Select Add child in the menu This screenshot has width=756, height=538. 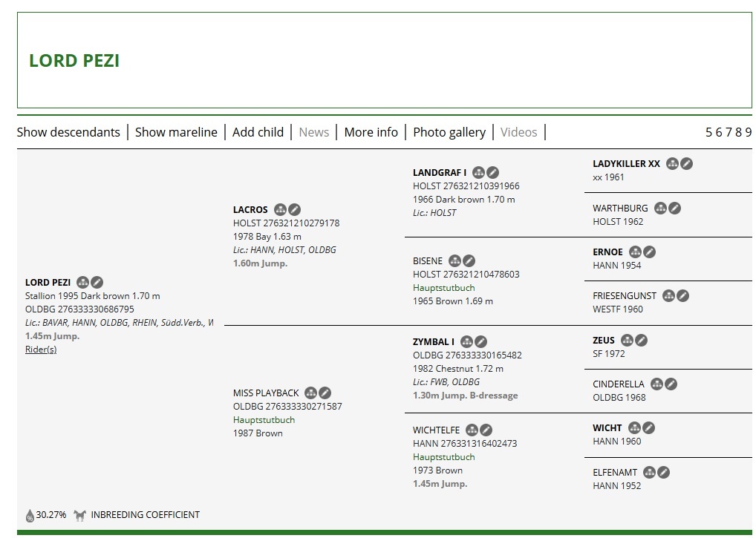point(258,132)
